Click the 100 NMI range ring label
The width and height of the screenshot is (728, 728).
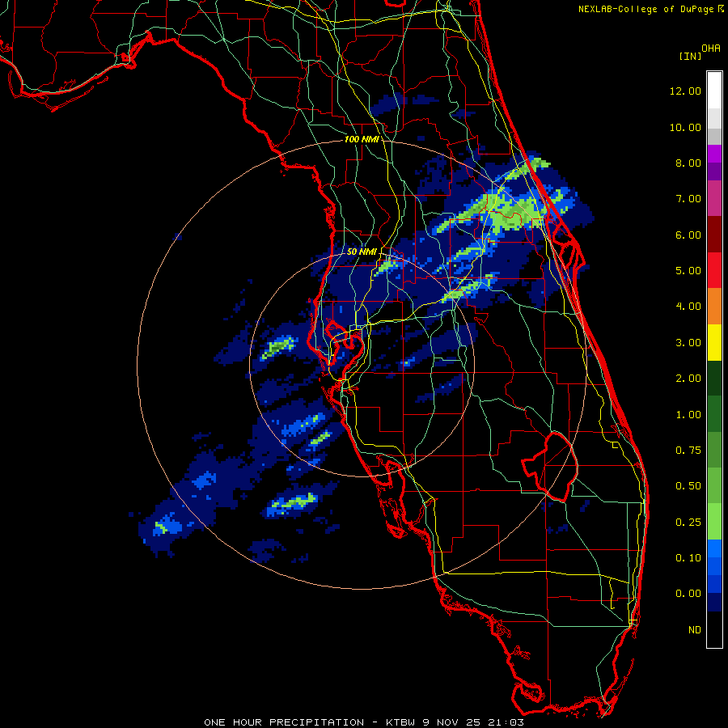362,139
